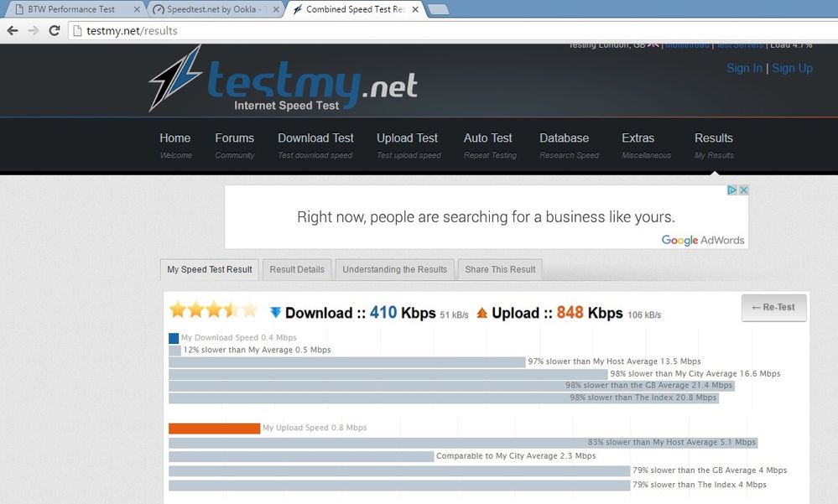This screenshot has width=838, height=504.
Task: Click the browser back arrow
Action: (13, 30)
